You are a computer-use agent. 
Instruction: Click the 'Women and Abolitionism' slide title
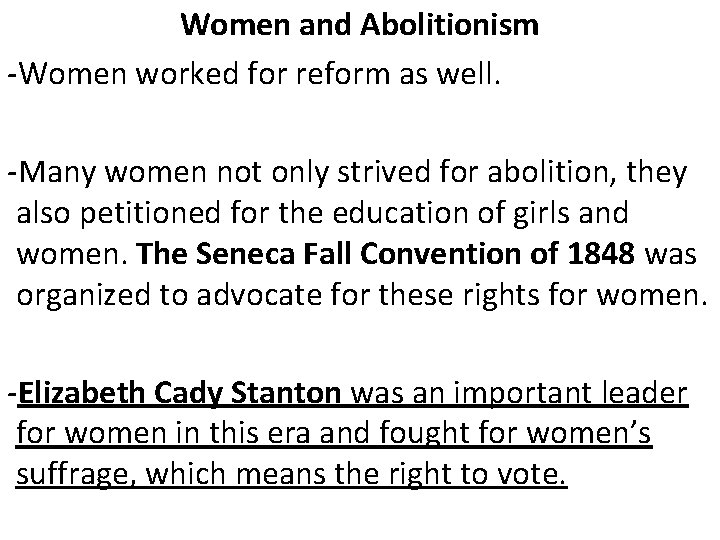click(x=360, y=24)
